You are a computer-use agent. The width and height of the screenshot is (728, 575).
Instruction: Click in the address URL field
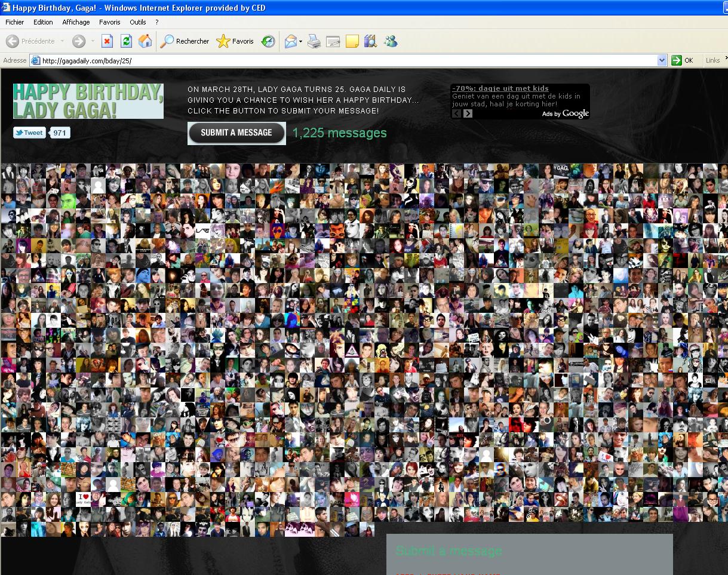tap(349, 60)
